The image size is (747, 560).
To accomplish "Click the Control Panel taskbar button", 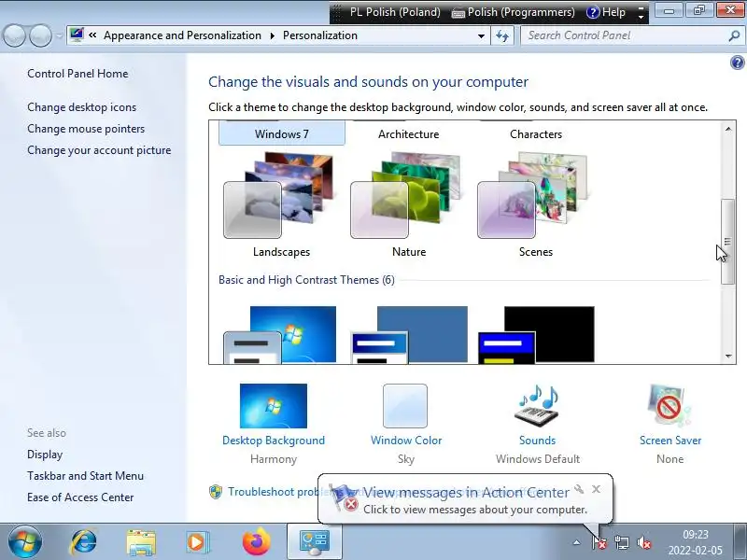I will click(315, 542).
